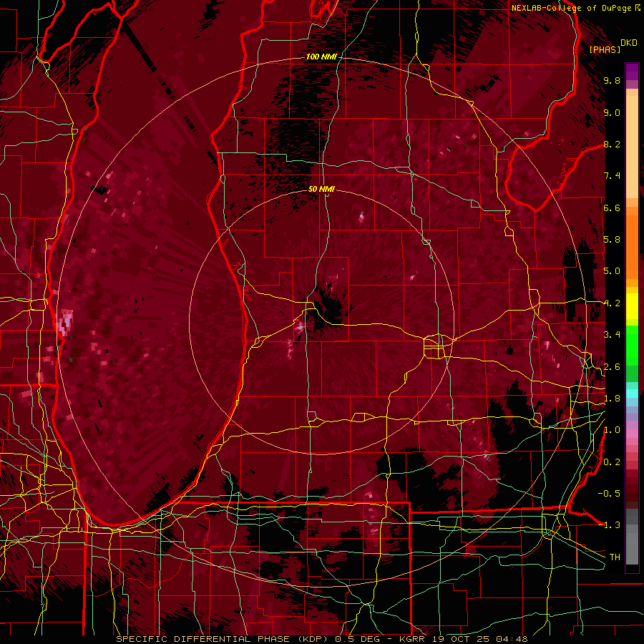The image size is (644, 644).
Task: Click the [PHAS] units label
Action: tap(605, 50)
